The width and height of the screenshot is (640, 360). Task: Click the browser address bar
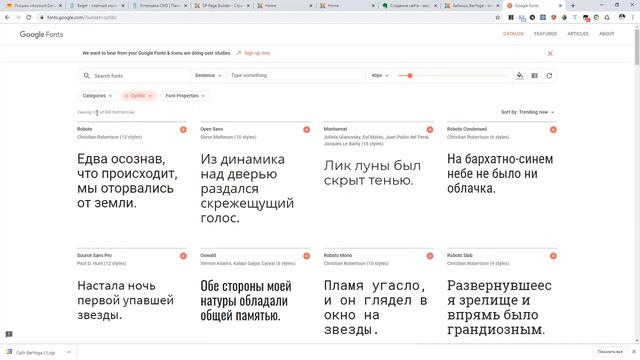265,18
